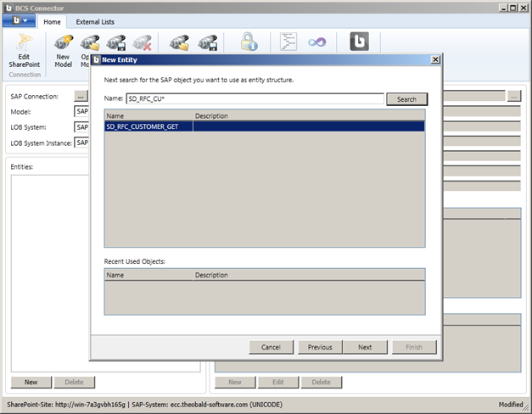The width and height of the screenshot is (532, 414).
Task: Click the disabled delete model icon
Action: (142, 42)
